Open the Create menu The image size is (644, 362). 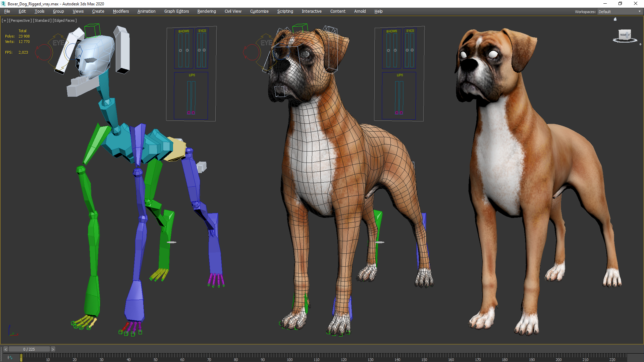click(98, 11)
